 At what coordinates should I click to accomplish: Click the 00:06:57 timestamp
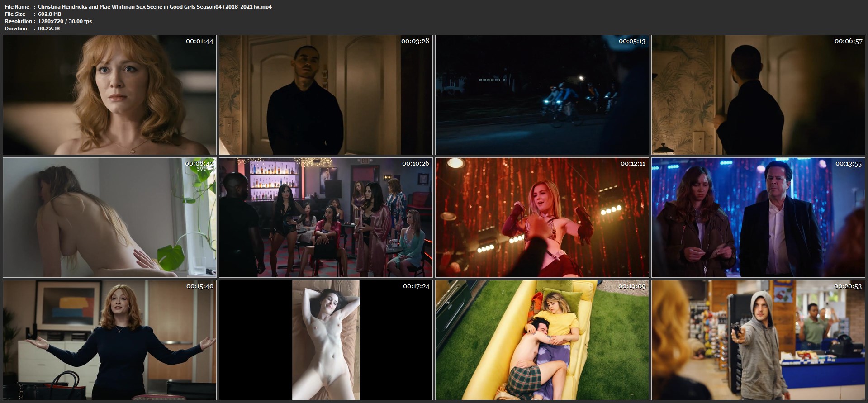pyautogui.click(x=848, y=41)
